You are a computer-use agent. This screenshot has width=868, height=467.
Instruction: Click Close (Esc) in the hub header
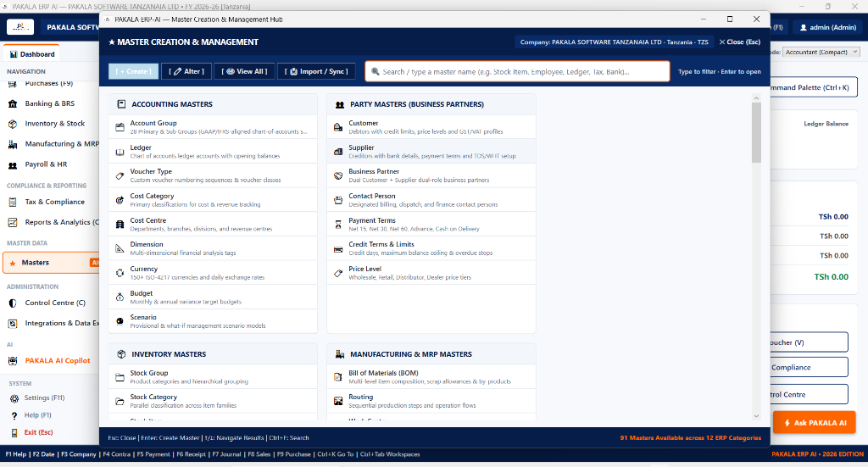(x=739, y=42)
